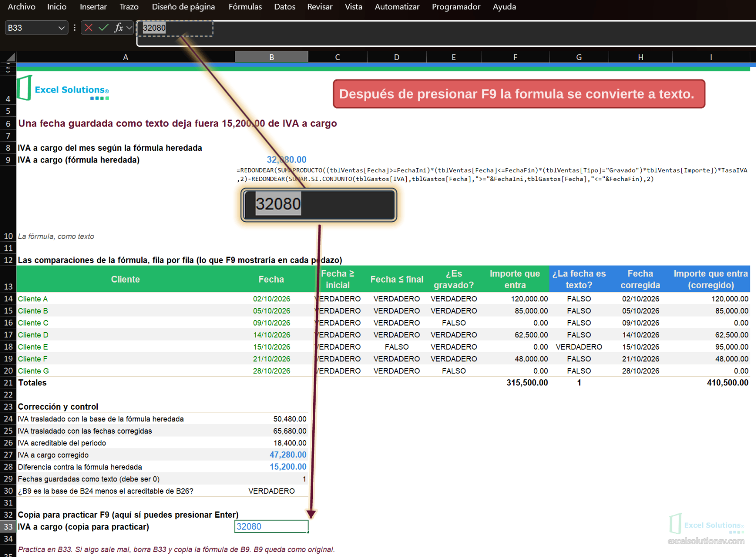
Task: Select row 21 header
Action: pos(8,383)
